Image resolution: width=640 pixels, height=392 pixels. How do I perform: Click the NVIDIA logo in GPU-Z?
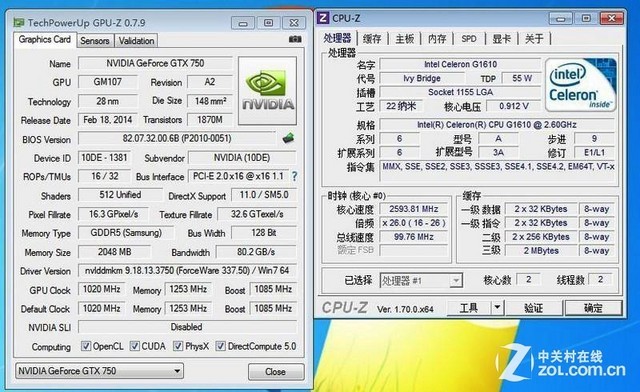click(267, 91)
